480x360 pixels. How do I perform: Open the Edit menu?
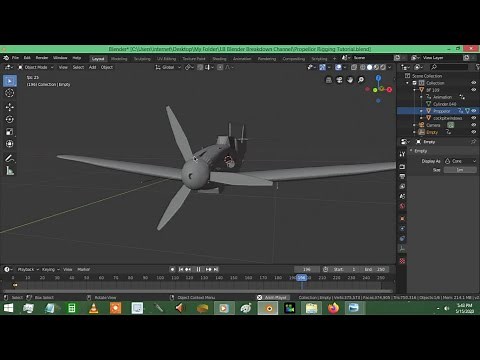click(27, 58)
